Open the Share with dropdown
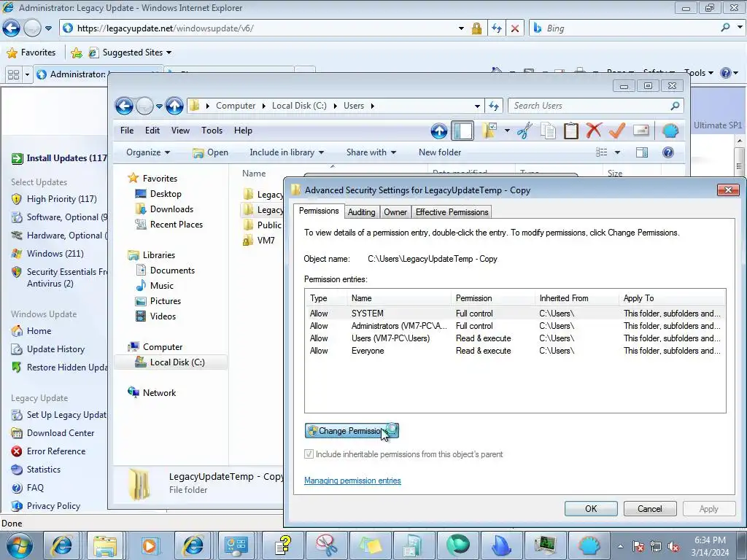This screenshot has height=560, width=747. pos(371,152)
